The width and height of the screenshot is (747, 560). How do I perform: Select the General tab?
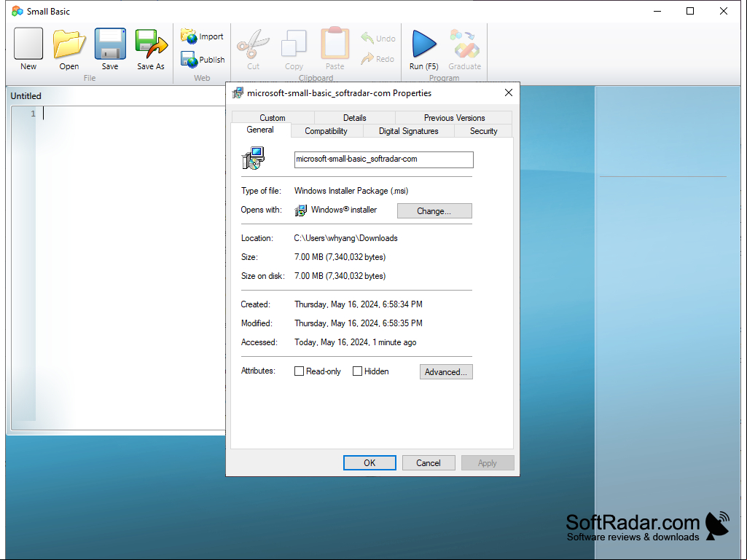click(x=260, y=130)
